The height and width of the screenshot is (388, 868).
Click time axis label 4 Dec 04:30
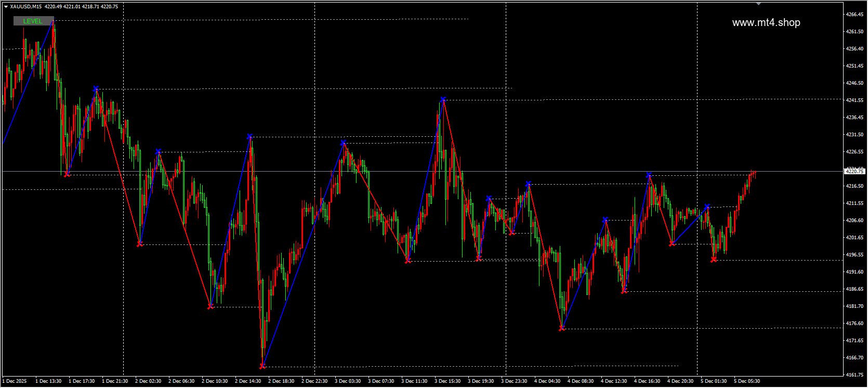[x=547, y=381]
